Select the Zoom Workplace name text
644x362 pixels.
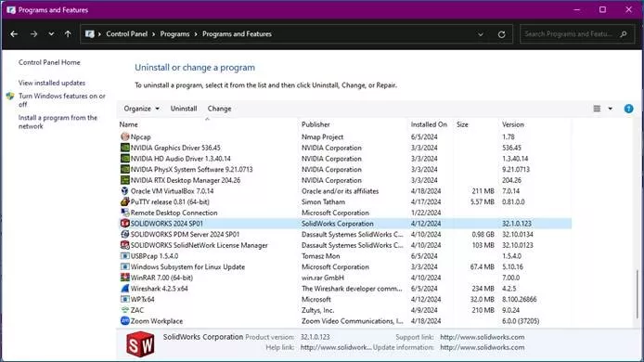coord(157,321)
